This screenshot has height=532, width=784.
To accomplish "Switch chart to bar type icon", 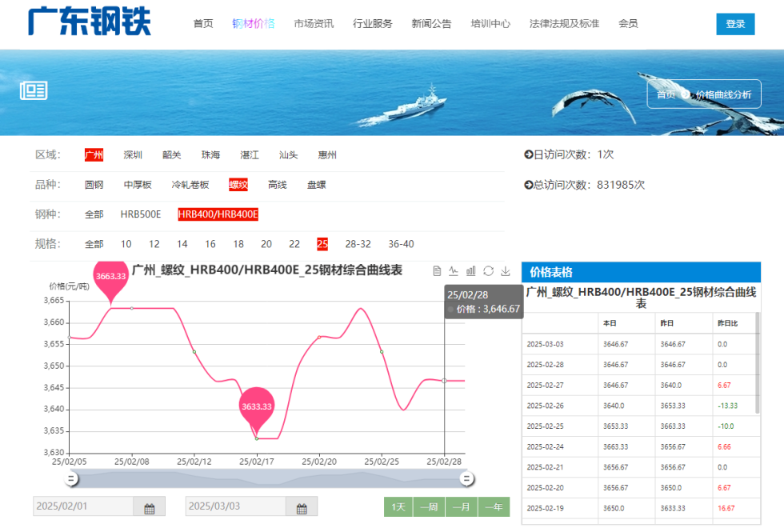I will [471, 271].
